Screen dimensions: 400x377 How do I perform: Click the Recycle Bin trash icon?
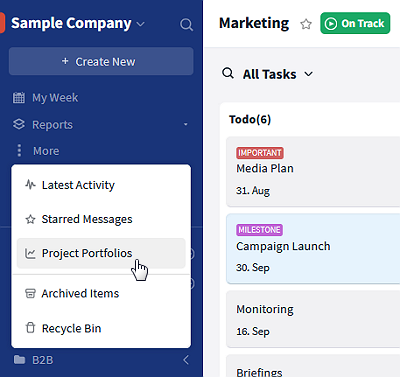[30, 328]
